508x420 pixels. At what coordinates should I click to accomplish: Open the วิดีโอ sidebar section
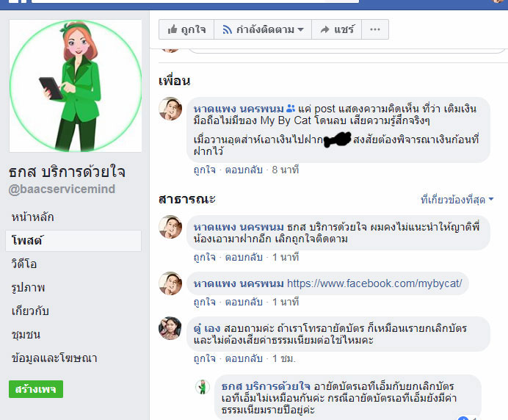pyautogui.click(x=24, y=264)
